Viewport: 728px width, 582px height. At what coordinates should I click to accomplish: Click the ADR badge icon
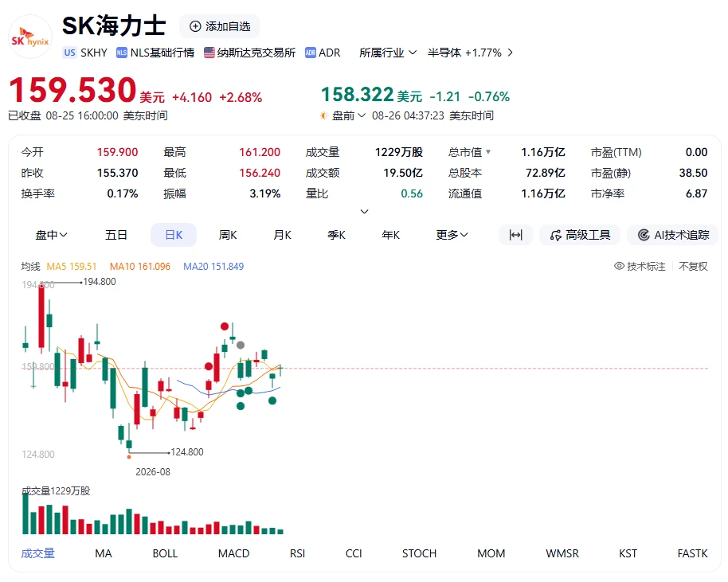tap(310, 53)
